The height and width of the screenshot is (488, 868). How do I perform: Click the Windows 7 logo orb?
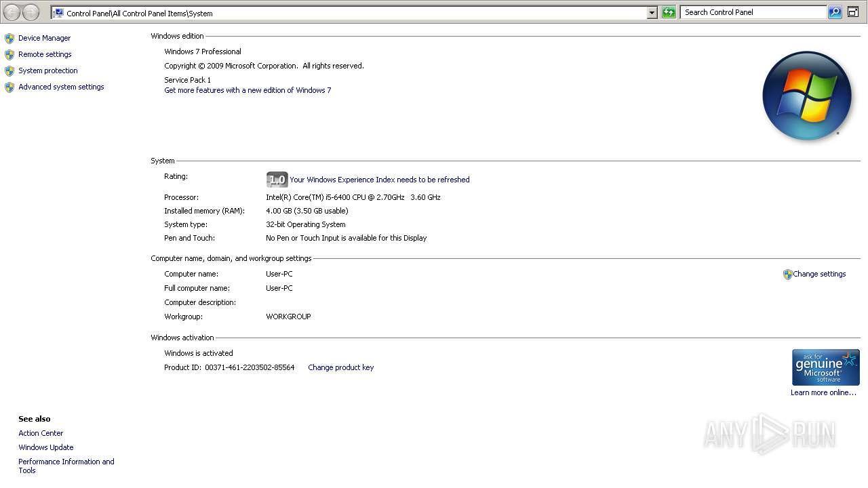tap(807, 96)
